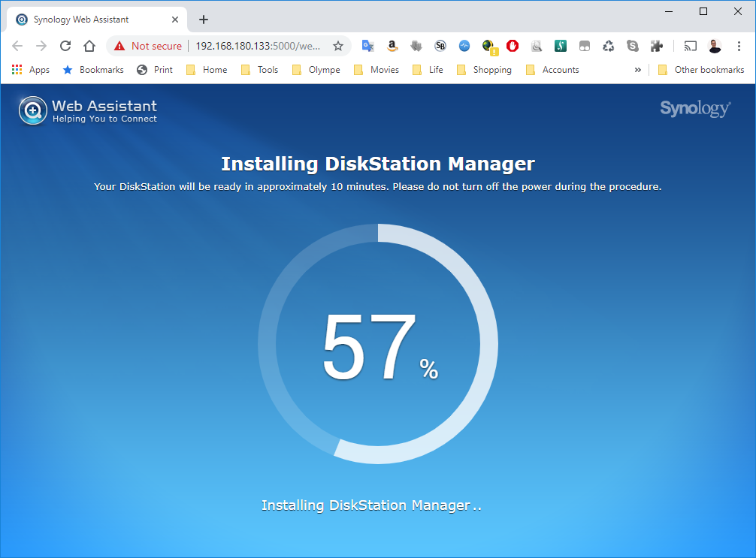Open the Home bookmarks folder
The width and height of the screenshot is (756, 558).
[x=207, y=70]
